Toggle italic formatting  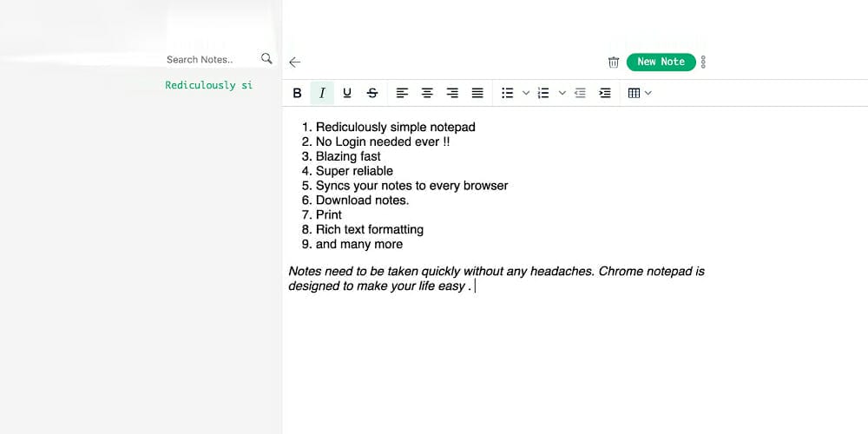click(x=322, y=93)
